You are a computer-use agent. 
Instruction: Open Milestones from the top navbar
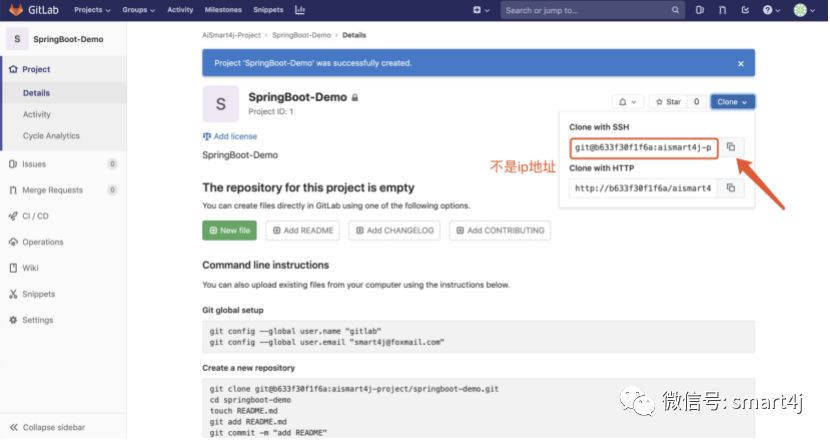(223, 10)
